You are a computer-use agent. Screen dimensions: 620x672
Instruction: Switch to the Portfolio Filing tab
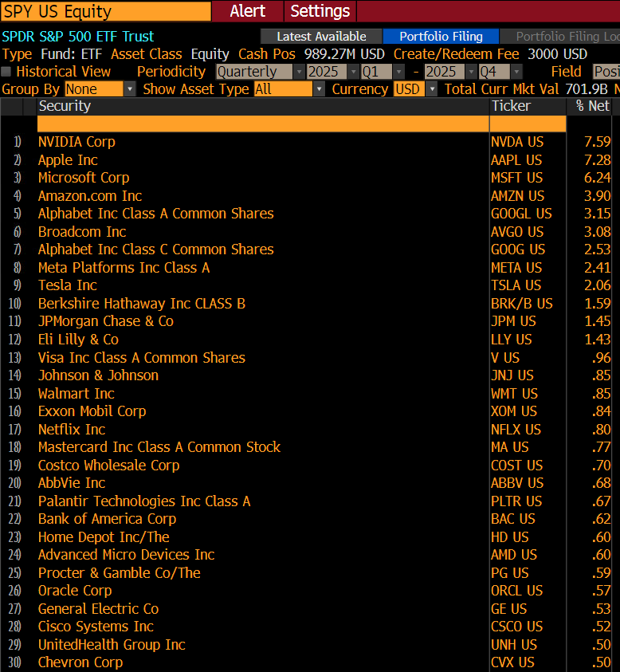click(x=441, y=37)
